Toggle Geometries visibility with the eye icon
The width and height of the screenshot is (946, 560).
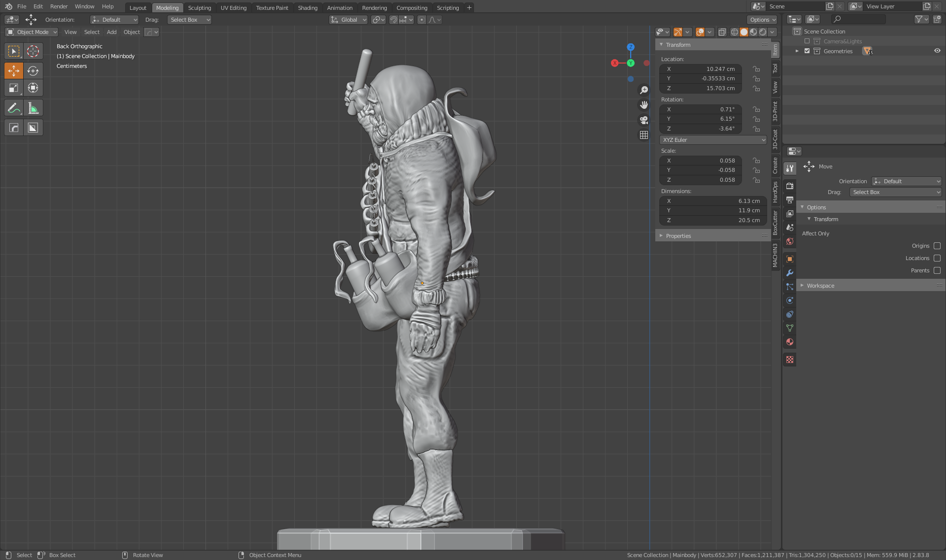pos(937,51)
